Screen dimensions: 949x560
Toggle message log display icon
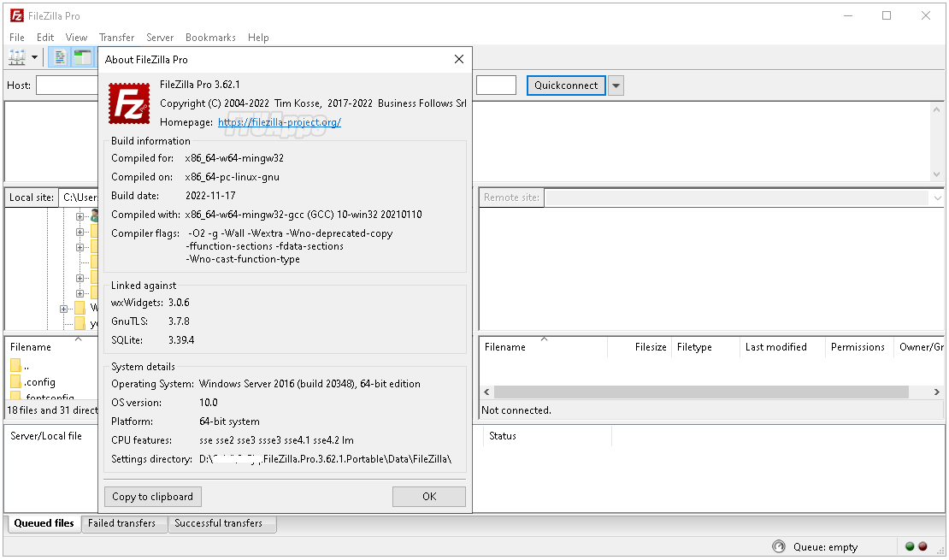[x=60, y=58]
